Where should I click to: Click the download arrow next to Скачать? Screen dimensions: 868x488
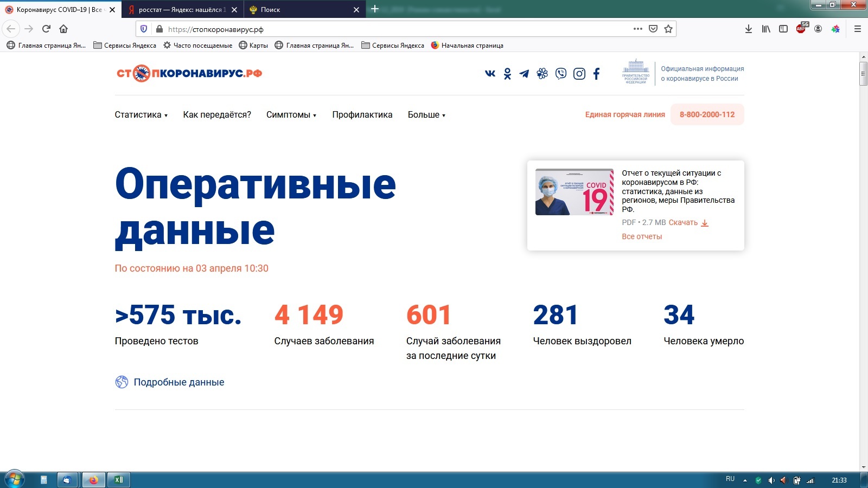[x=705, y=223]
